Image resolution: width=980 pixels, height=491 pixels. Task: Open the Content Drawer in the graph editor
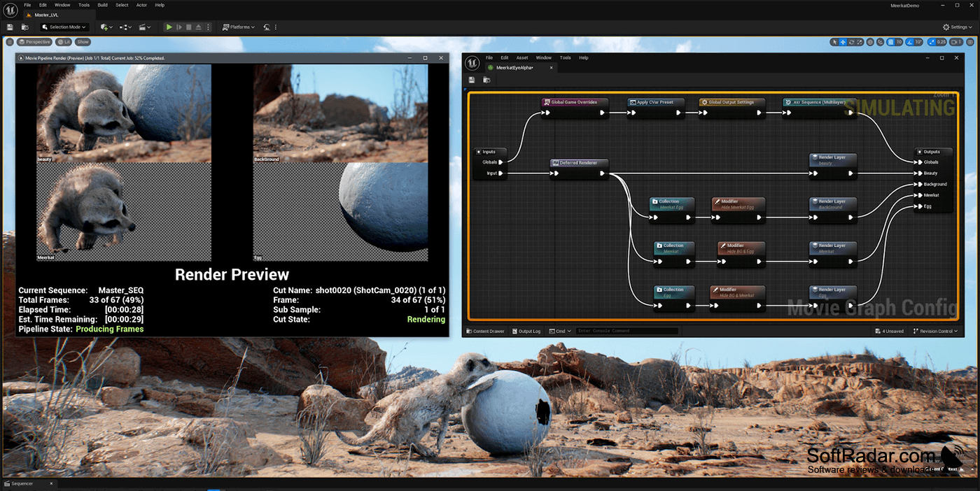click(485, 331)
